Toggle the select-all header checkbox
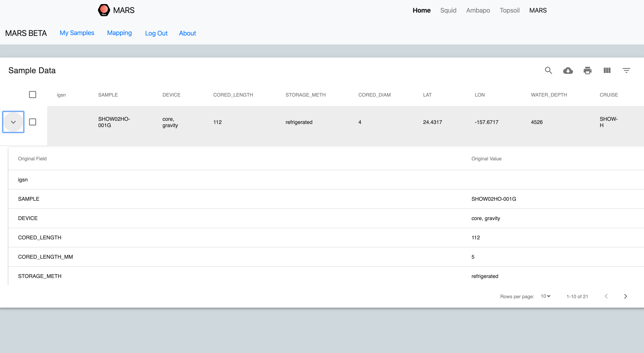Screen dimensions: 644x353 pyautogui.click(x=33, y=95)
